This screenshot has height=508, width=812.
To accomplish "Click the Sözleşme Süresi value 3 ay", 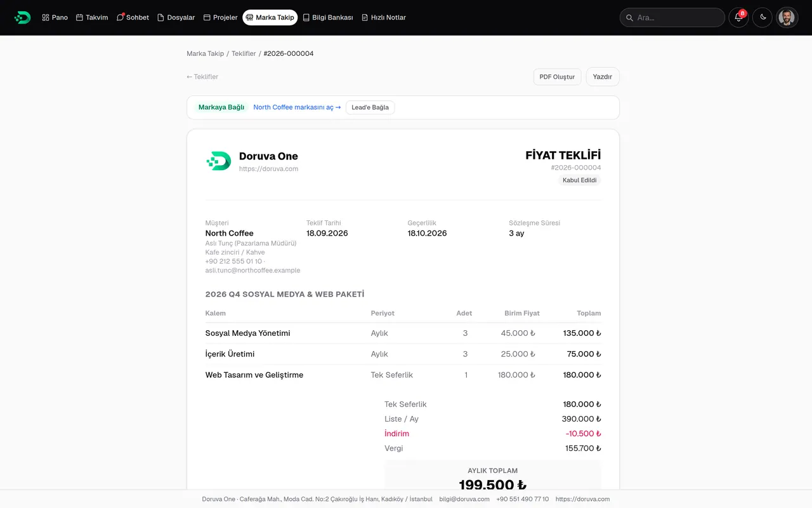I will pos(516,233).
